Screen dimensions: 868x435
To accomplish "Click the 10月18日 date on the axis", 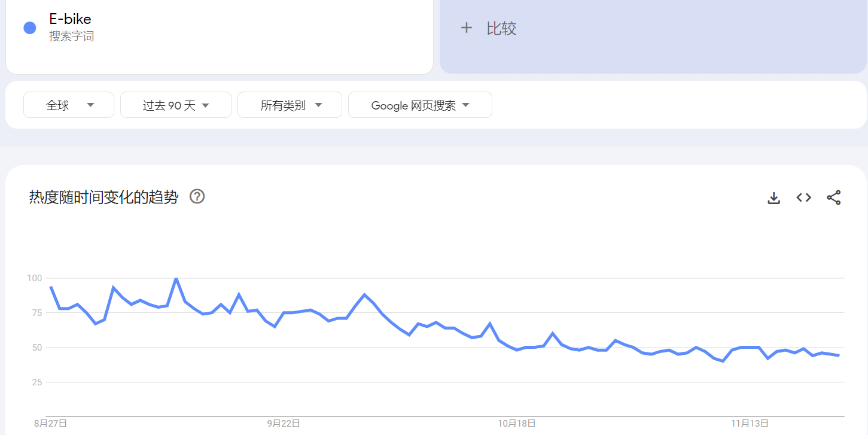I will pos(517,423).
